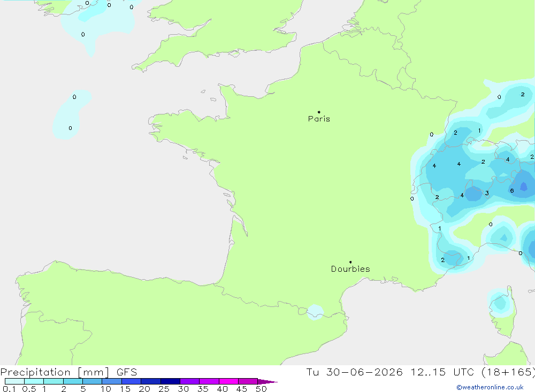Click the legend scale label 50
The width and height of the screenshot is (535, 392).
(x=261, y=389)
